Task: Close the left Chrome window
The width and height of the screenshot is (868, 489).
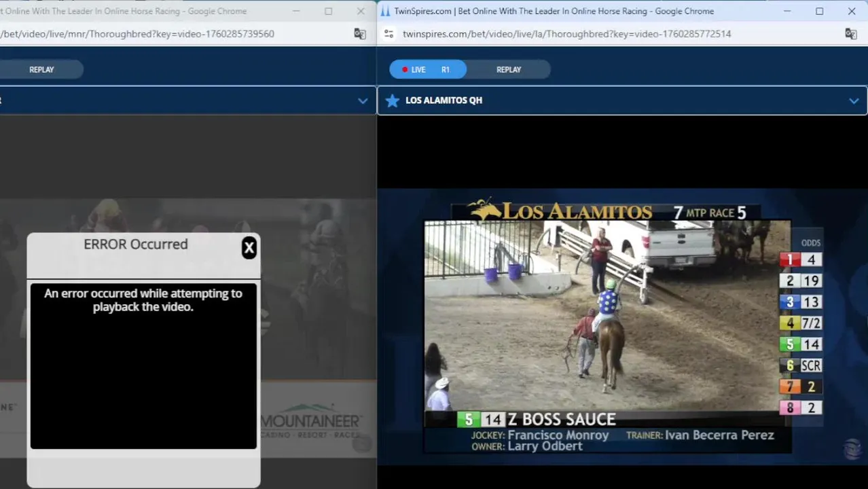Action: coord(361,12)
